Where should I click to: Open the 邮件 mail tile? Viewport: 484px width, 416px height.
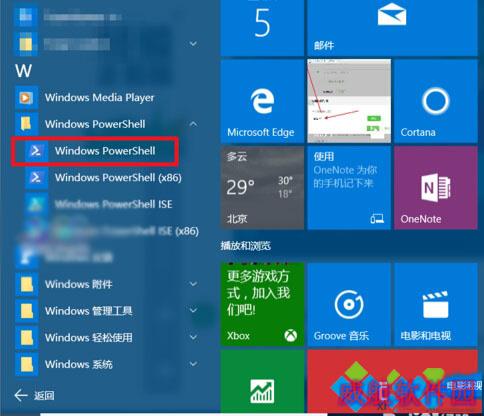click(x=392, y=28)
